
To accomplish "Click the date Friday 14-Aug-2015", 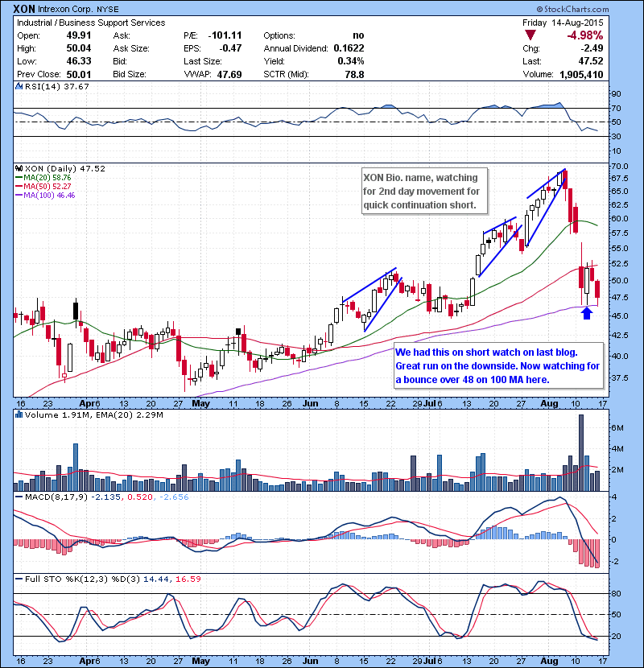I will [x=563, y=23].
